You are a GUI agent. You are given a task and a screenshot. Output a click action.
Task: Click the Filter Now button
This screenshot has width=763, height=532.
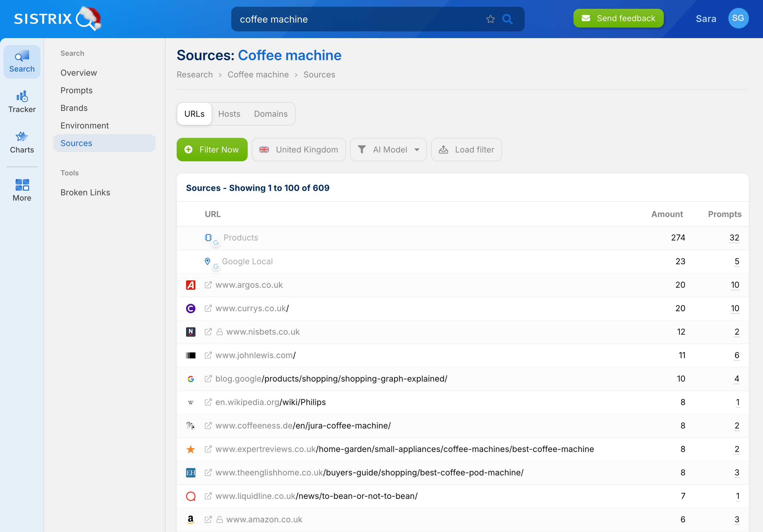point(212,150)
